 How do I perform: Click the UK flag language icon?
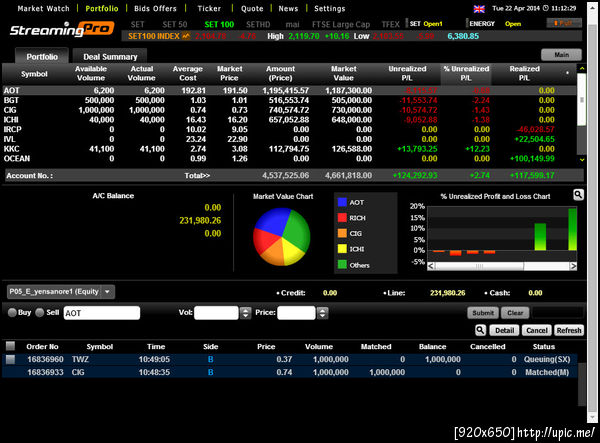click(479, 8)
